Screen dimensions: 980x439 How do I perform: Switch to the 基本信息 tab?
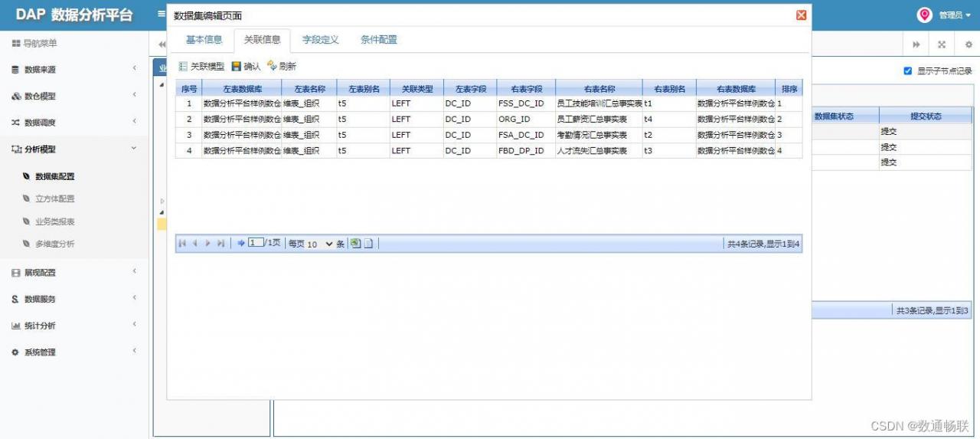(x=204, y=40)
